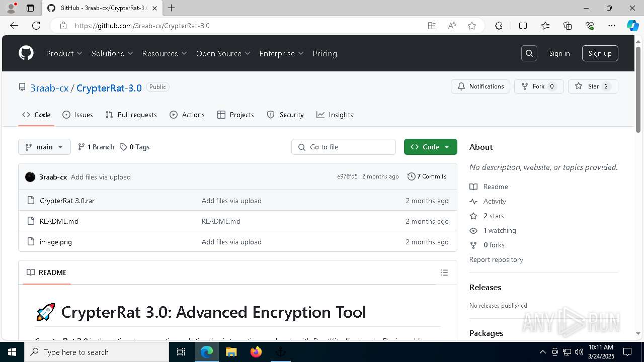Click the Sign up button
The width and height of the screenshot is (644, 362).
point(600,53)
